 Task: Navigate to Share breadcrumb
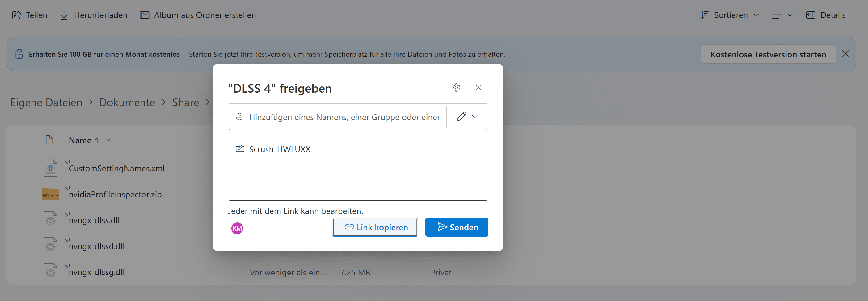(x=185, y=102)
